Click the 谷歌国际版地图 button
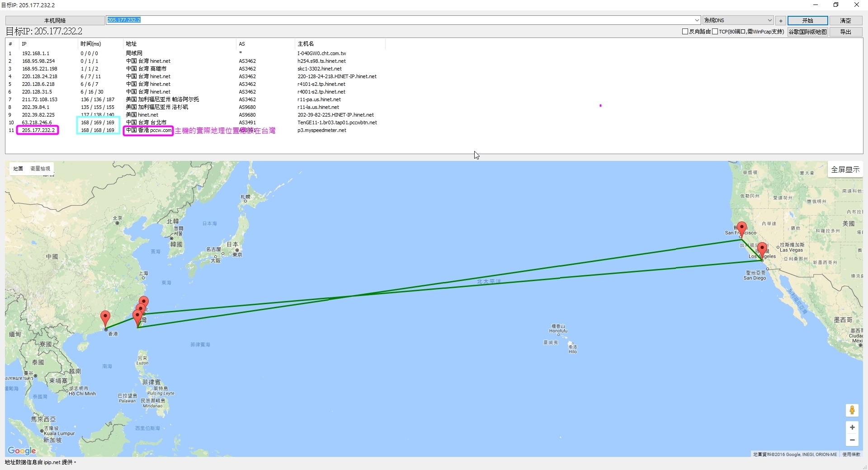The height and width of the screenshot is (470, 868). point(808,32)
